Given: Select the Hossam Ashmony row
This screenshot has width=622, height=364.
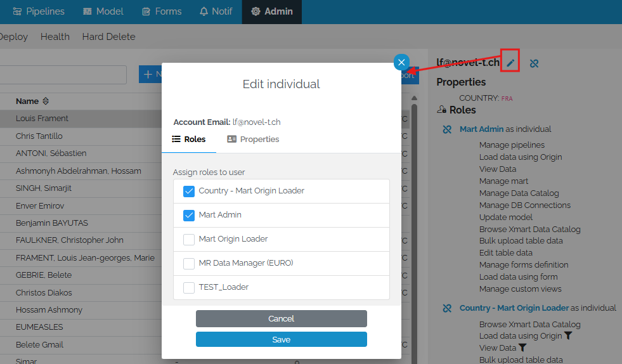Looking at the screenshot, I should click(x=81, y=310).
